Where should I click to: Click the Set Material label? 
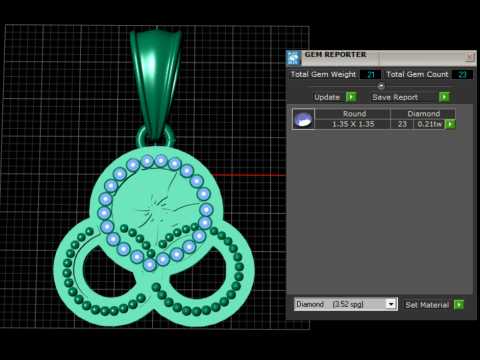(x=427, y=305)
